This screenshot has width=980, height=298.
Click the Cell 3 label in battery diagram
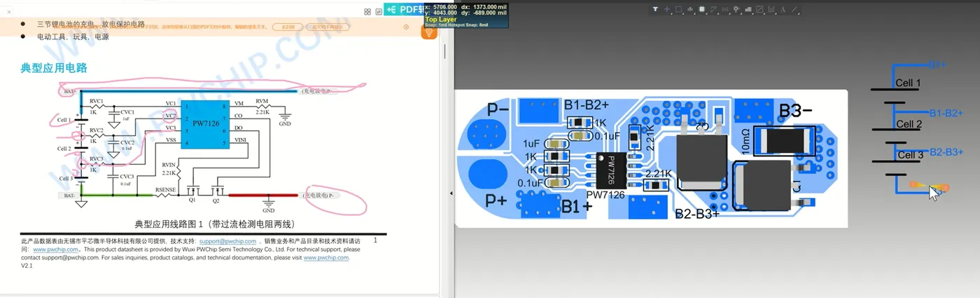pyautogui.click(x=911, y=155)
